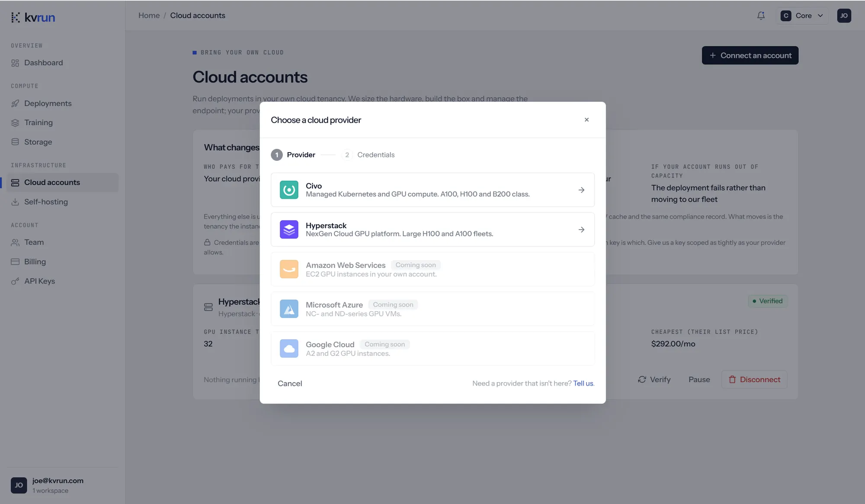Open the JO user avatar menu
The width and height of the screenshot is (865, 504).
[x=844, y=16]
